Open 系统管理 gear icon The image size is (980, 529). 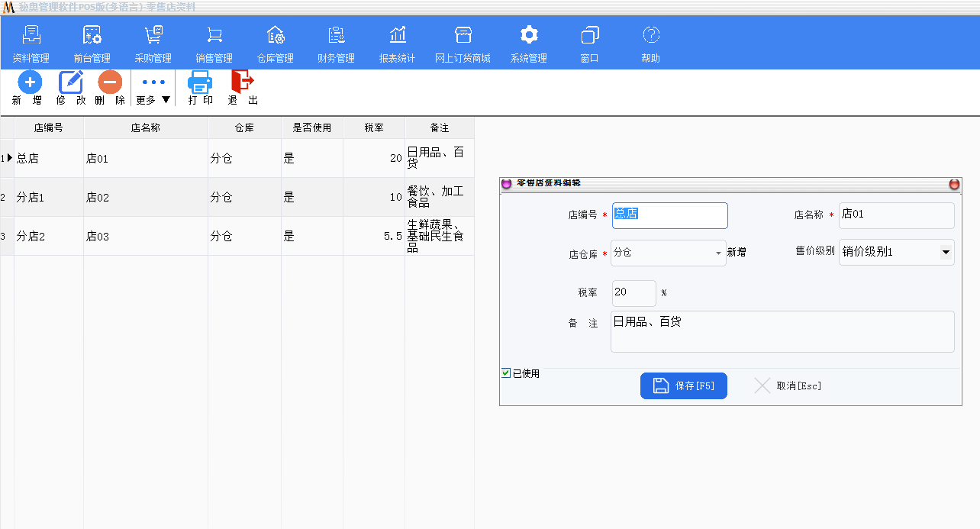[529, 35]
